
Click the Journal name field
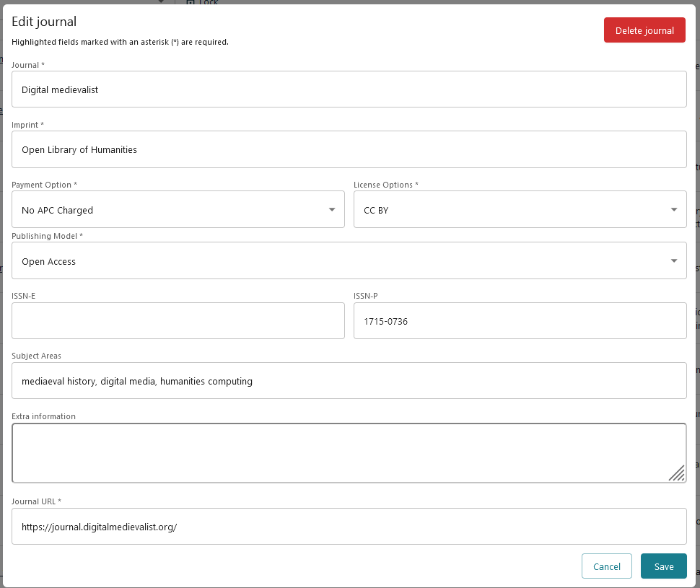[349, 89]
